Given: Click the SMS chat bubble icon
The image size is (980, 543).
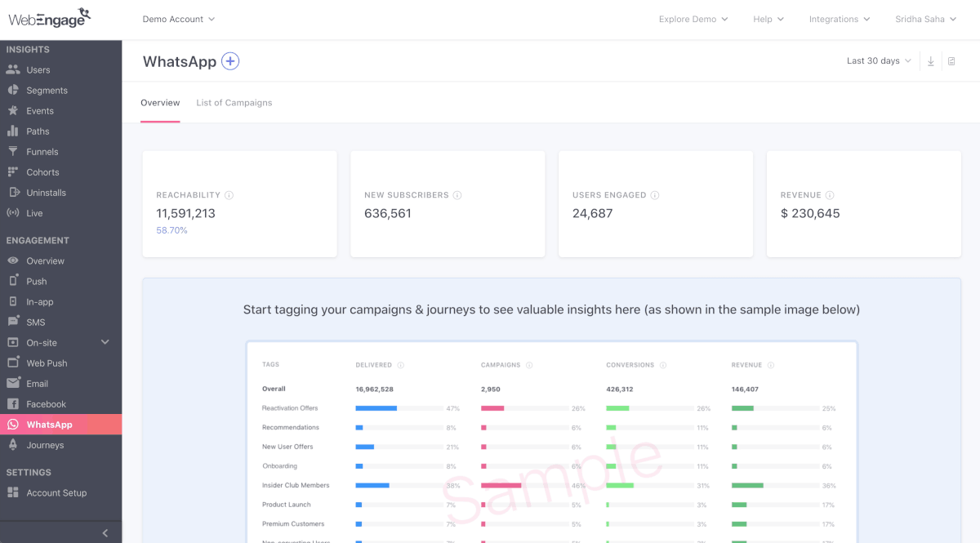Looking at the screenshot, I should 13,323.
